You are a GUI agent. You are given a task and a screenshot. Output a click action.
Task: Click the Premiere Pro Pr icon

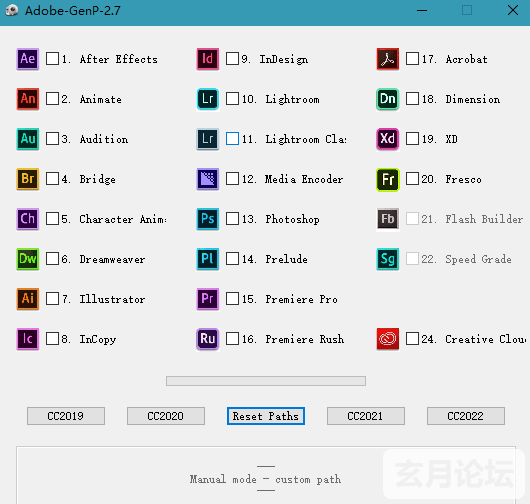208,299
